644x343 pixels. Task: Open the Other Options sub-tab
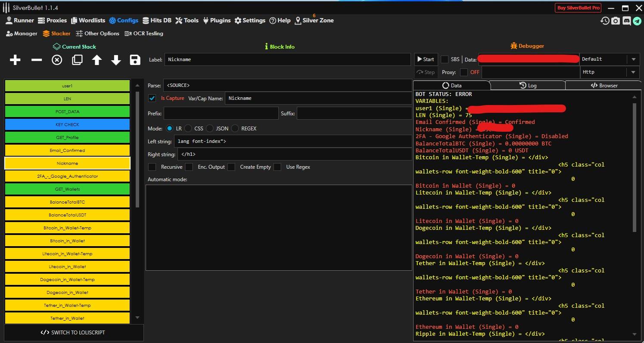click(x=97, y=33)
